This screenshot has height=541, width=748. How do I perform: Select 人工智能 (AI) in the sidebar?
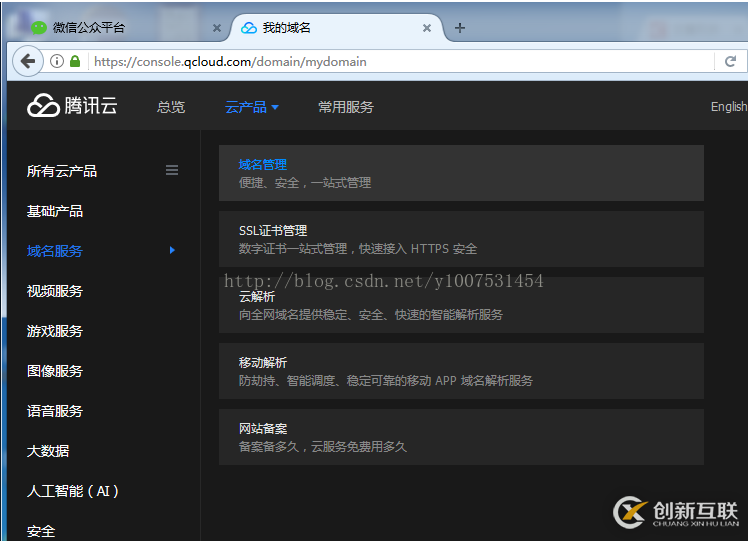(73, 491)
